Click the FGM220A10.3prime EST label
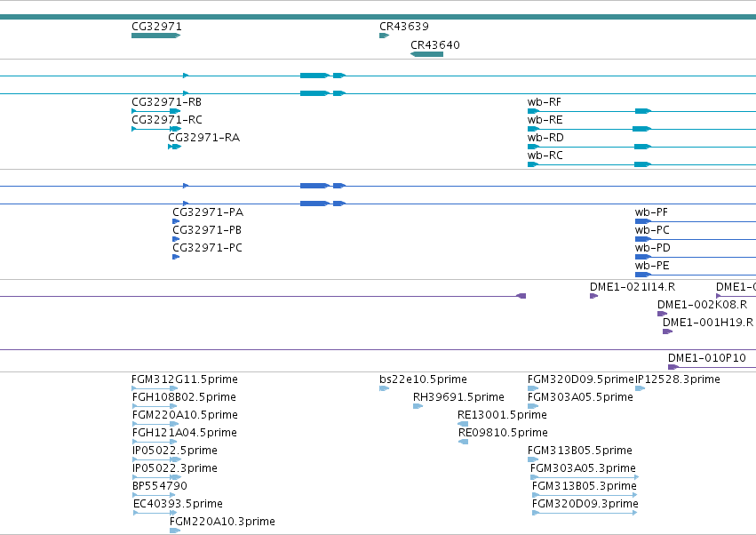756x535 pixels. click(x=222, y=522)
